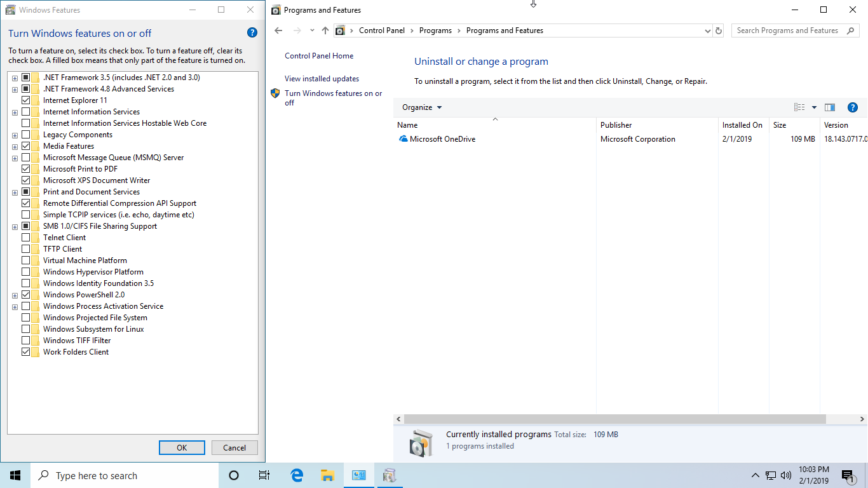Click the Microsoft OneDrive cloud icon
Screen dimensions: 868x488
(403, 139)
